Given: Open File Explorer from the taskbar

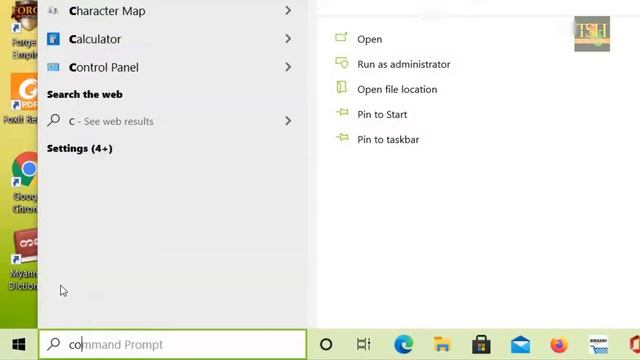Looking at the screenshot, I should 442,344.
